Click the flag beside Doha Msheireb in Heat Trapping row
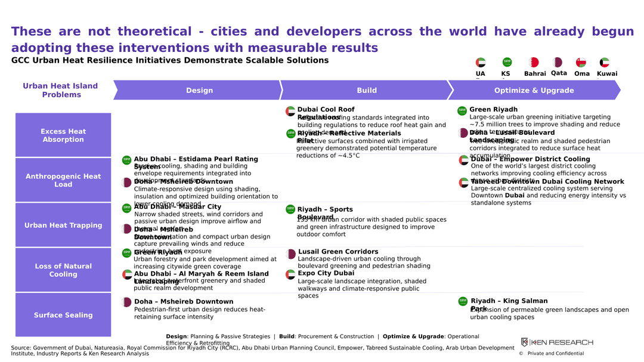Viewport: 644px width, 362px height. [126, 229]
